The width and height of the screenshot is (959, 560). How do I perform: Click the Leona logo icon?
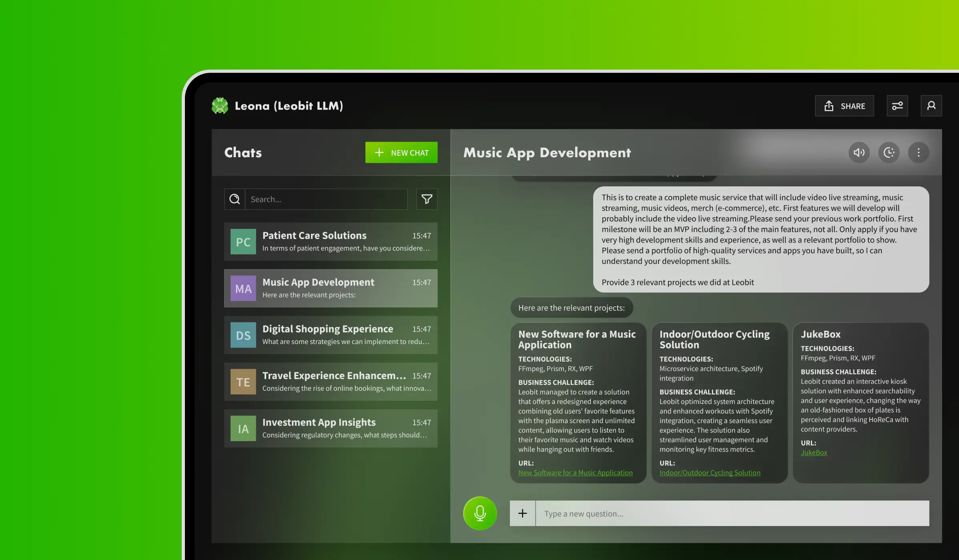pos(220,106)
